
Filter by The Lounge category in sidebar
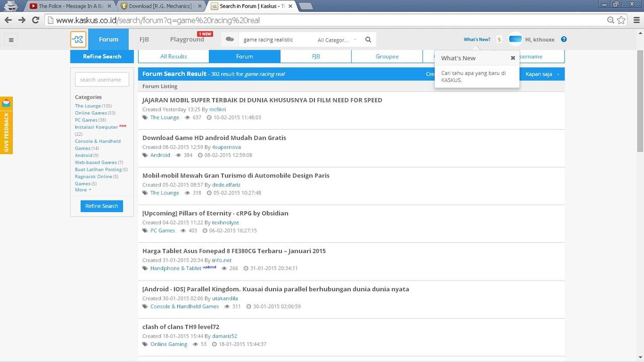coord(88,106)
